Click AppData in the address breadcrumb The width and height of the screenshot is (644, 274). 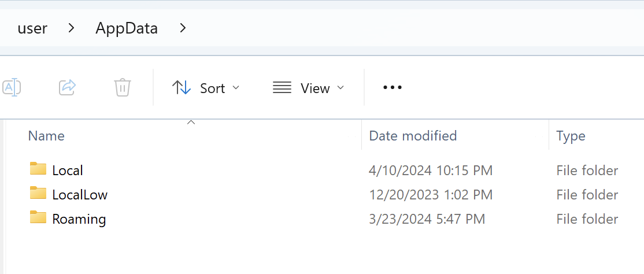click(x=127, y=28)
